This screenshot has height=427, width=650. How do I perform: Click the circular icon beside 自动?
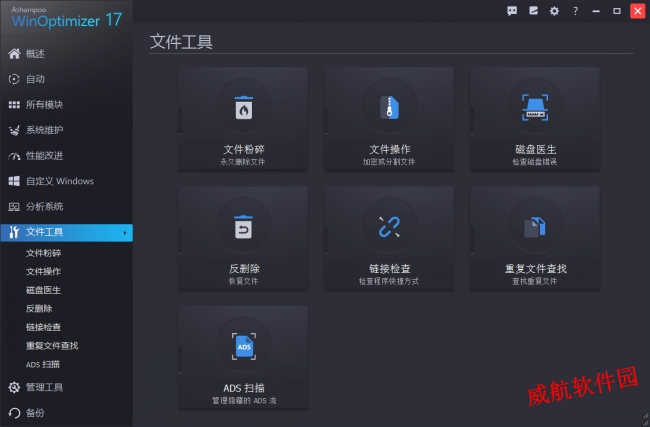(14, 79)
